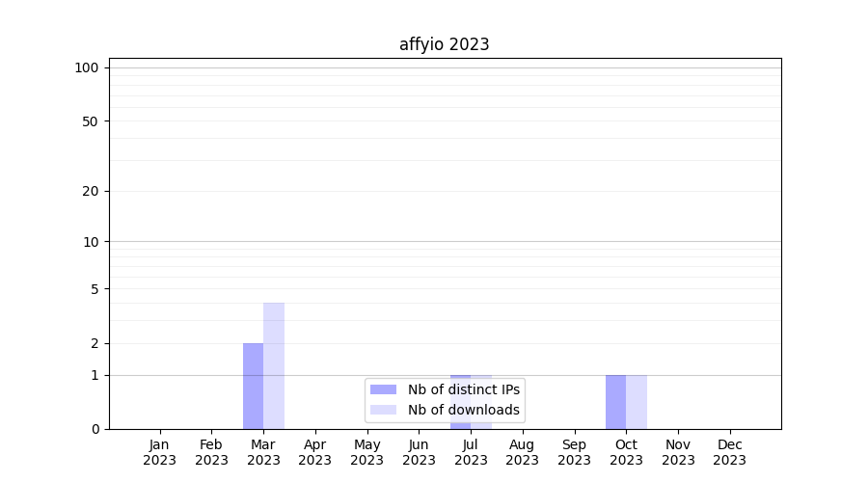Select the October distinct IPs bar

click(615, 402)
